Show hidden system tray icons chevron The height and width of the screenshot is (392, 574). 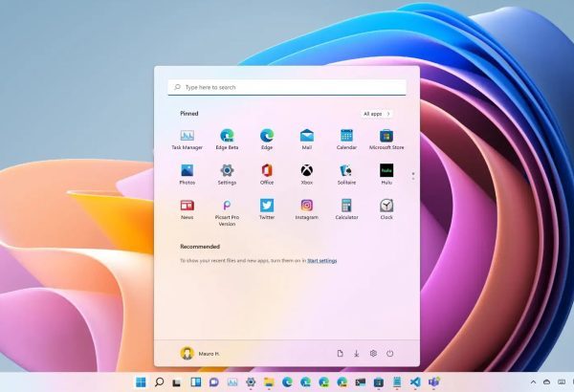534,382
